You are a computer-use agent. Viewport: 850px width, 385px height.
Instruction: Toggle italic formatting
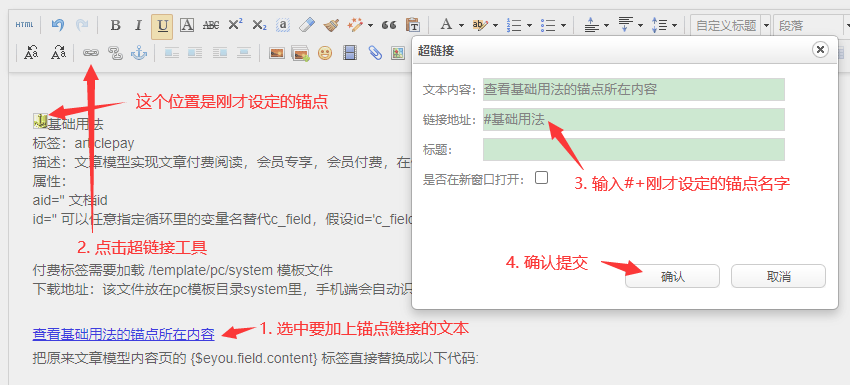pyautogui.click(x=138, y=25)
